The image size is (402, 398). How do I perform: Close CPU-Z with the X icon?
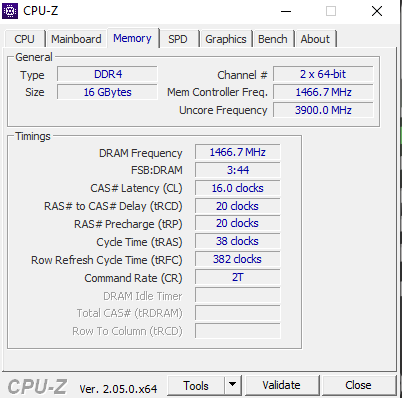[x=377, y=11]
